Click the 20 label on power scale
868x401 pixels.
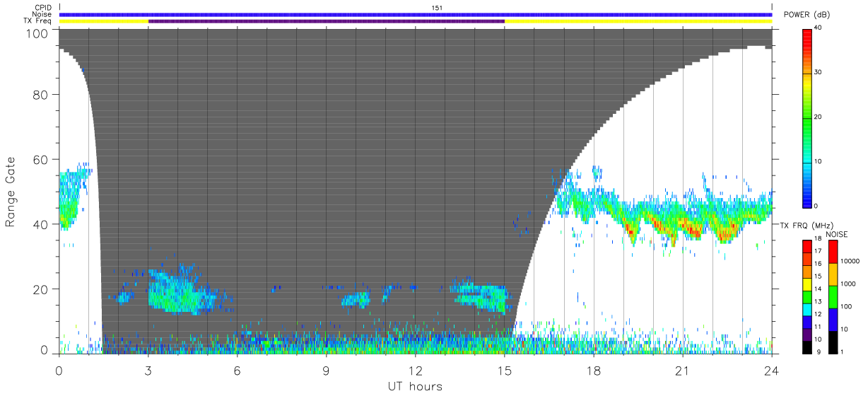819,117
